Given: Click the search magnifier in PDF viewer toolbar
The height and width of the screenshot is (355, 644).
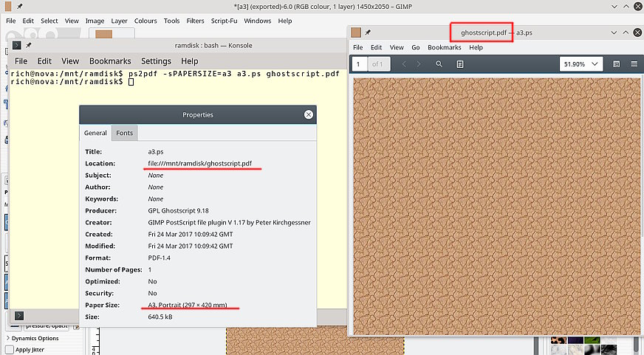Looking at the screenshot, I should tap(439, 64).
